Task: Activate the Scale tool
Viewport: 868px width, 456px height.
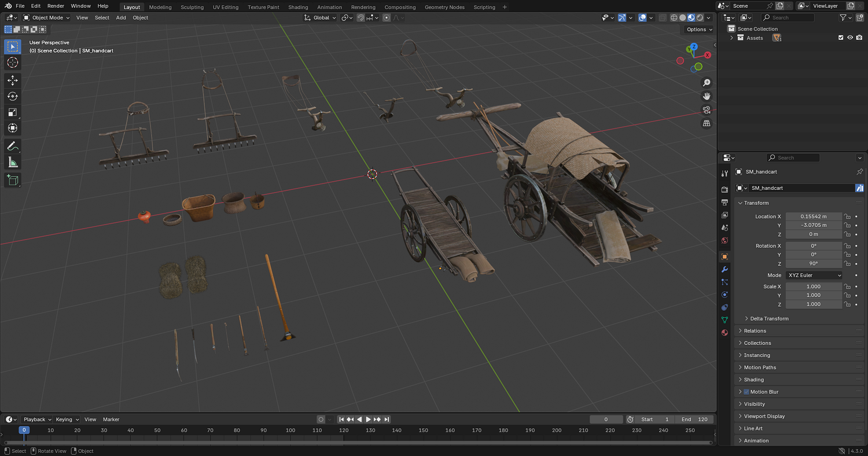Action: [x=13, y=112]
